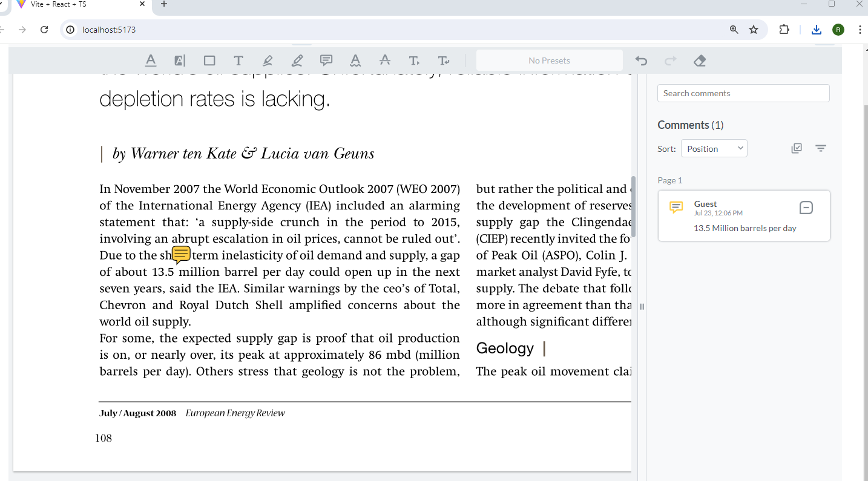Click the Redo arrow in the toolbar

point(670,61)
